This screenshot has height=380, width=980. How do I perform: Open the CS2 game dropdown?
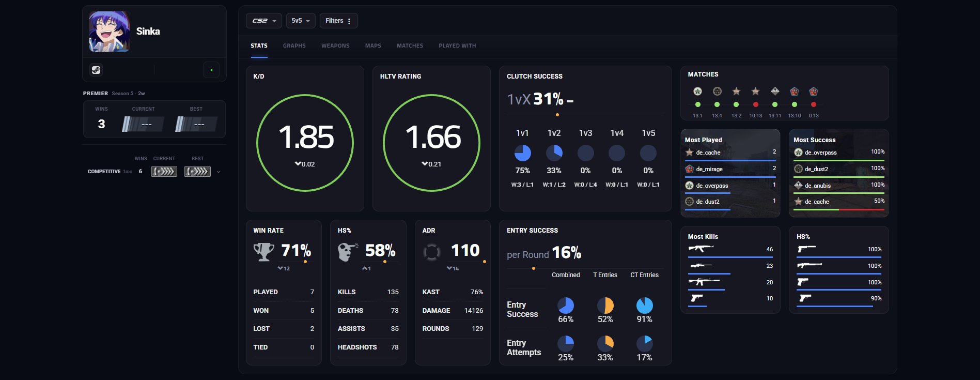point(264,21)
